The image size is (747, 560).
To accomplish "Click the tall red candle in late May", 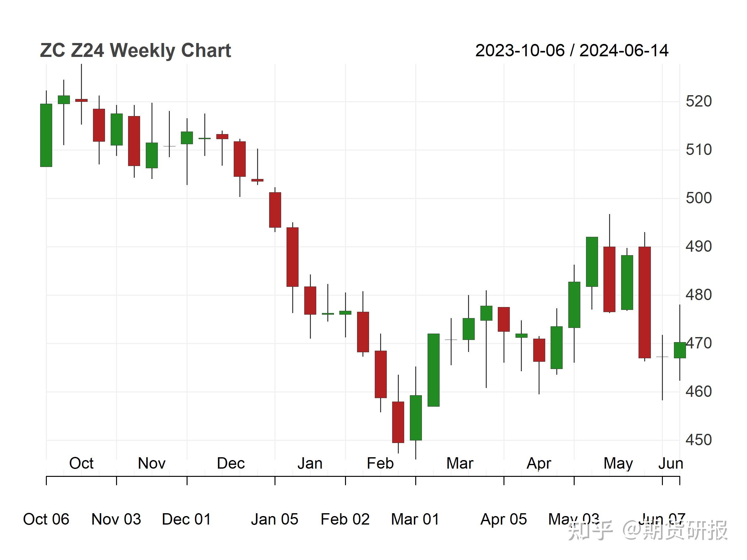I will click(x=644, y=302).
